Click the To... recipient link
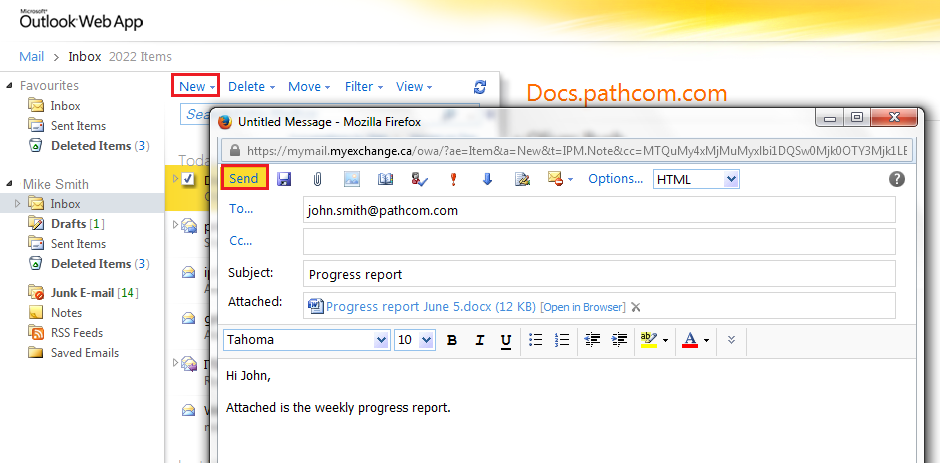 (241, 209)
